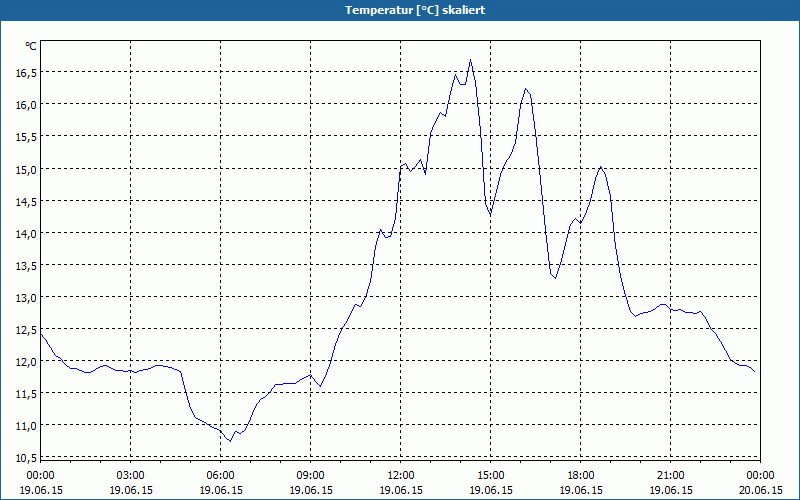Pick the 19.06.15 date under 18:00
The height and width of the screenshot is (500, 800).
(x=581, y=490)
